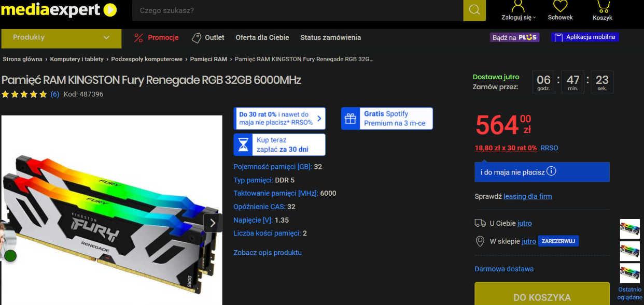
Task: Open Status zamówienia menu item
Action: click(330, 37)
